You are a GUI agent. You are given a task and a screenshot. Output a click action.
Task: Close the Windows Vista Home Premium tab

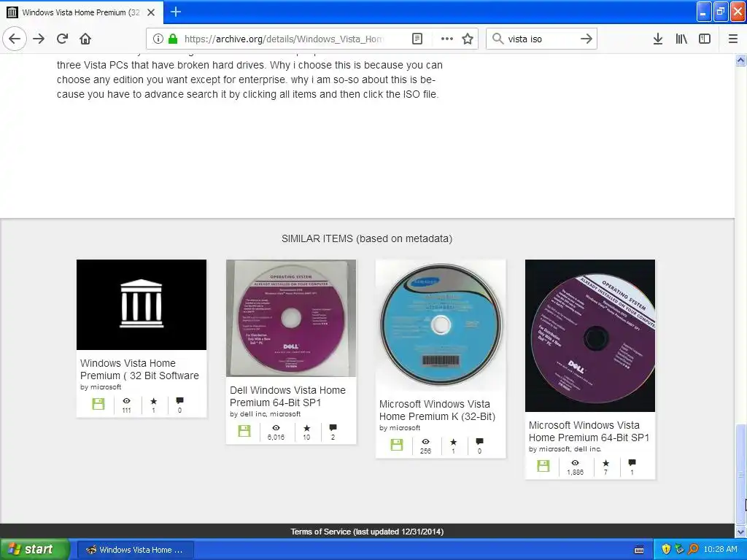(x=151, y=12)
